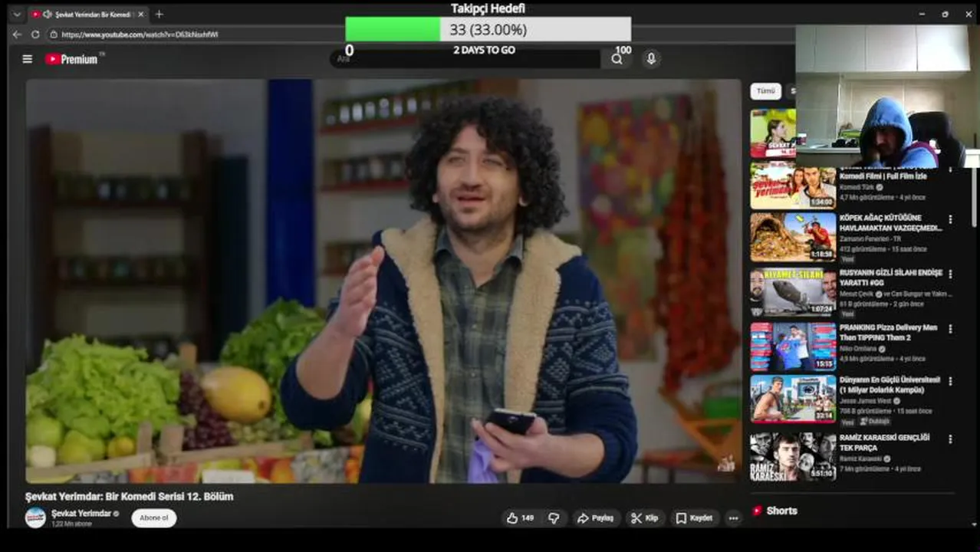Viewport: 980px width, 552px height.
Task: Open the YouTube hamburger guide menu
Action: click(27, 59)
